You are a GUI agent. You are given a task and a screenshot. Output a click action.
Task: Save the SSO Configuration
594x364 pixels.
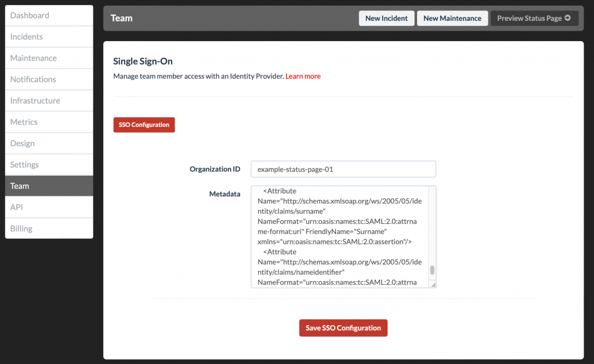(343, 327)
